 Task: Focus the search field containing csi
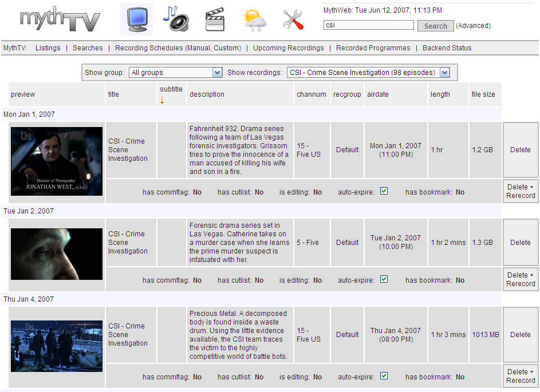coord(369,25)
